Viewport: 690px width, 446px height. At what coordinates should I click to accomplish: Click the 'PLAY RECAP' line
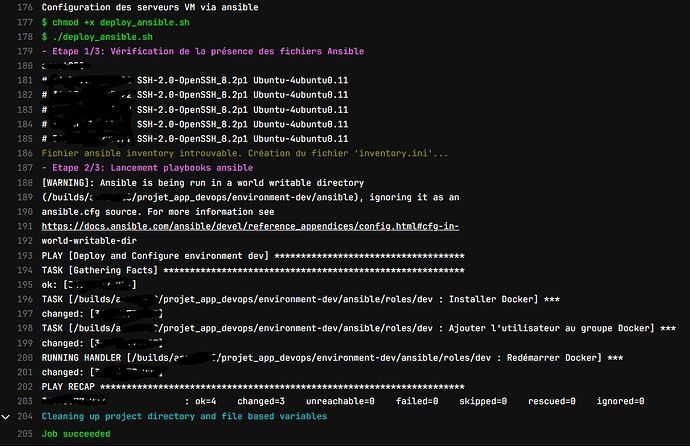tap(253, 387)
